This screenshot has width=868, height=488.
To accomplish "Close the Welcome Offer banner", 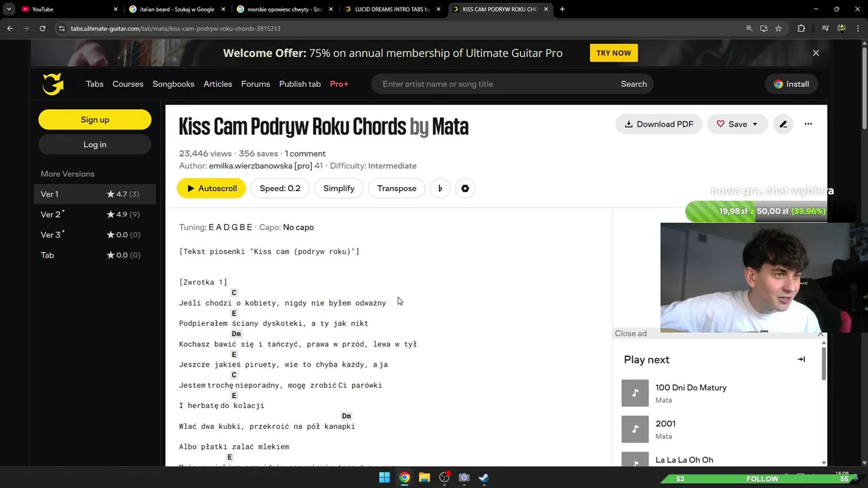I will click(816, 53).
